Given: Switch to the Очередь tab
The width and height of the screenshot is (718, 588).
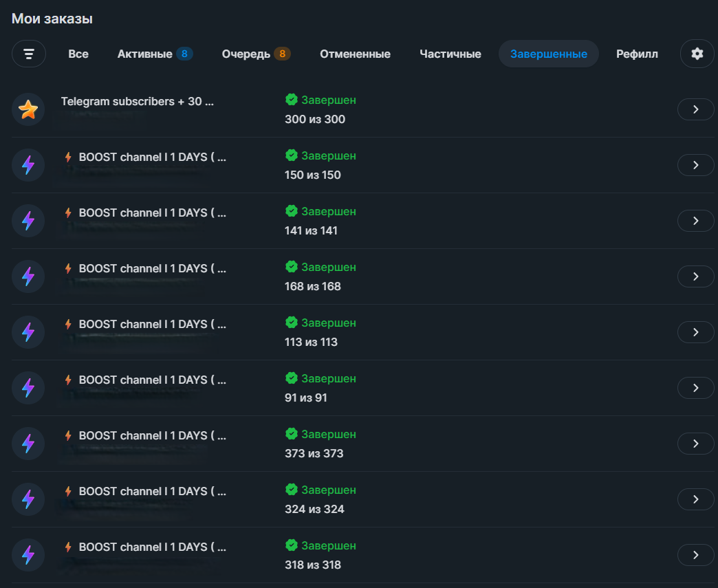Looking at the screenshot, I should click(x=256, y=54).
